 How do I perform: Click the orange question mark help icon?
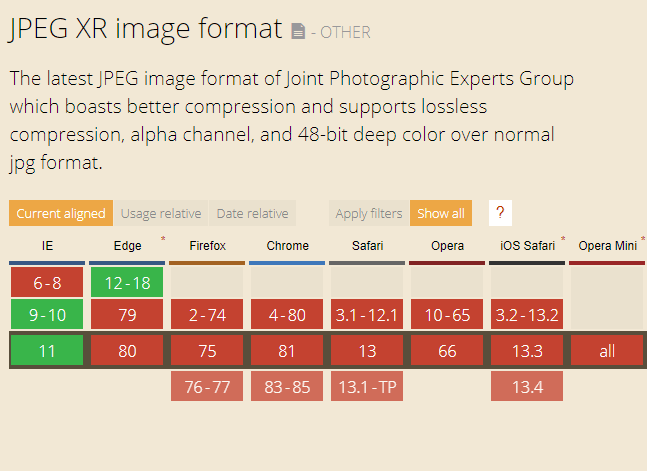[499, 213]
